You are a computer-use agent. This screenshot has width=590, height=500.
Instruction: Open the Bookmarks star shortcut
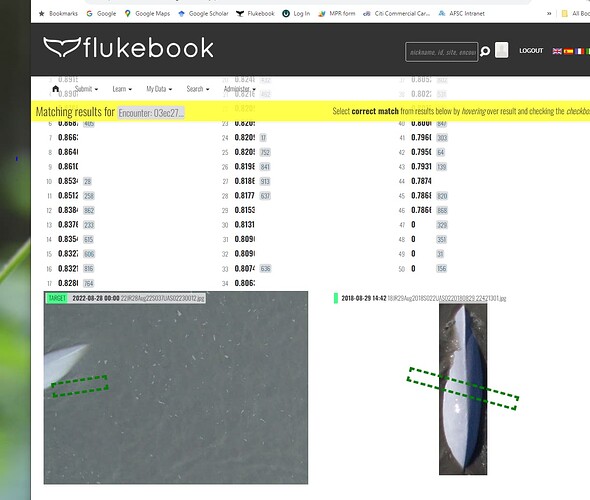pos(58,14)
